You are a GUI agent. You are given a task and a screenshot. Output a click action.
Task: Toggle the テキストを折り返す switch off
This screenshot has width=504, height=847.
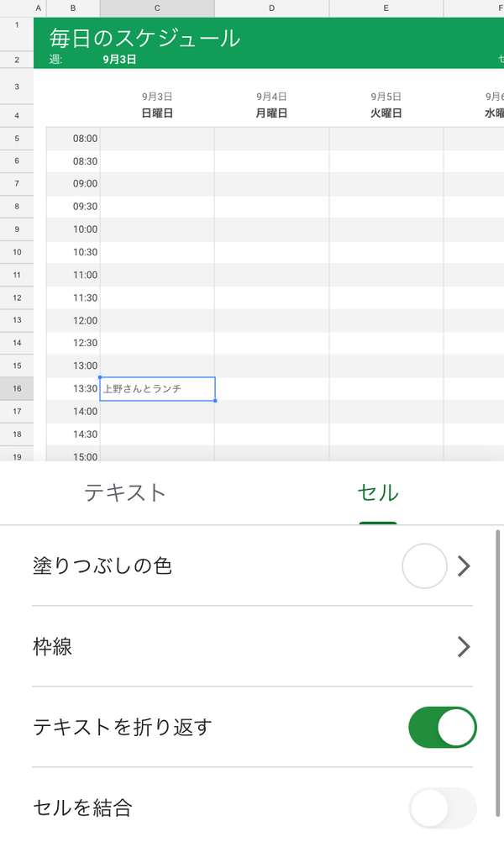pyautogui.click(x=443, y=727)
